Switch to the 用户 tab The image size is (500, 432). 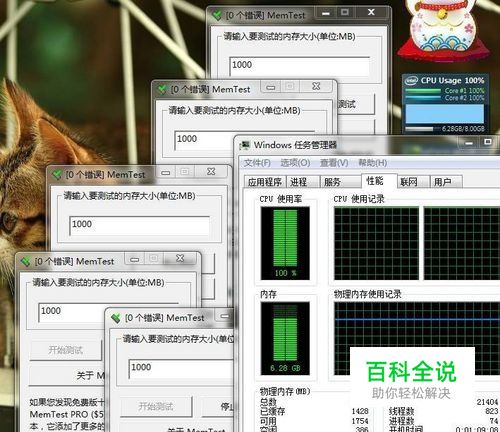pos(446,182)
